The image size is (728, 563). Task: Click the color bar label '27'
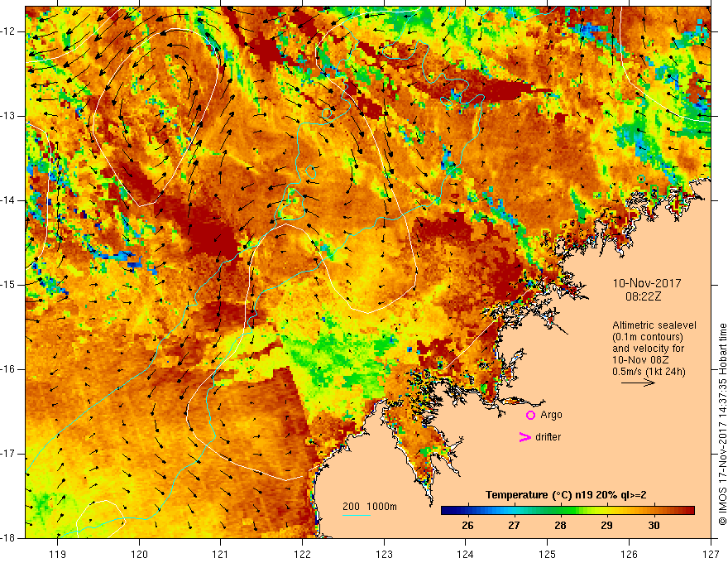click(x=514, y=526)
